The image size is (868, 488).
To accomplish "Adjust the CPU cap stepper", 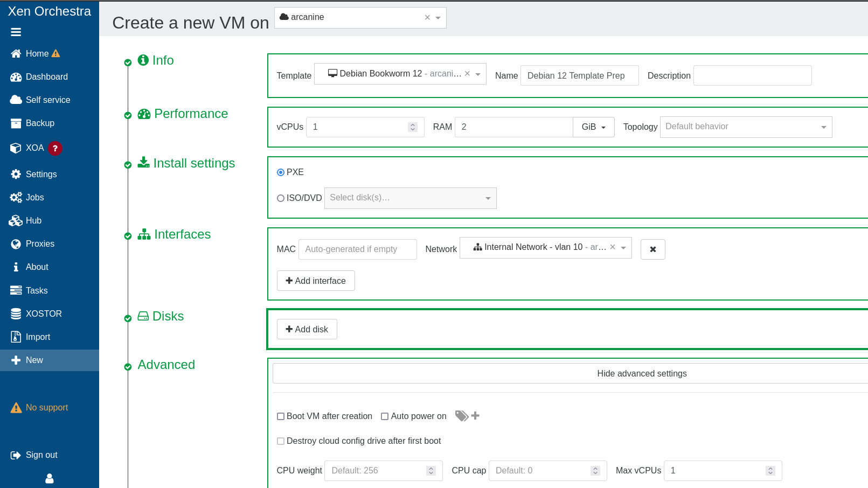I will 595,471.
